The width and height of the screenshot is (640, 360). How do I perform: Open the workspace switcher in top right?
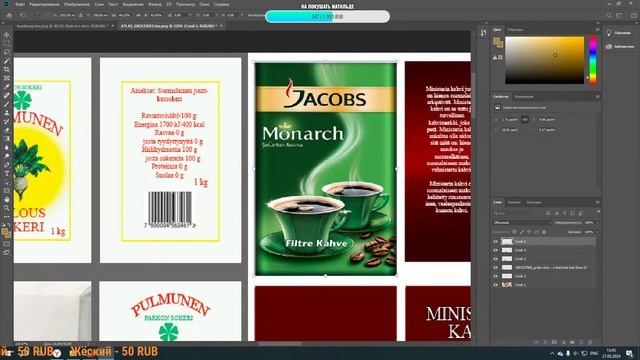[x=620, y=15]
